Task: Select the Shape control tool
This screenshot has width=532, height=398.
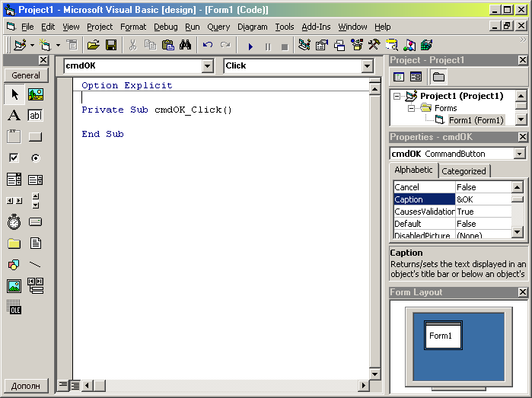Action: [x=14, y=265]
